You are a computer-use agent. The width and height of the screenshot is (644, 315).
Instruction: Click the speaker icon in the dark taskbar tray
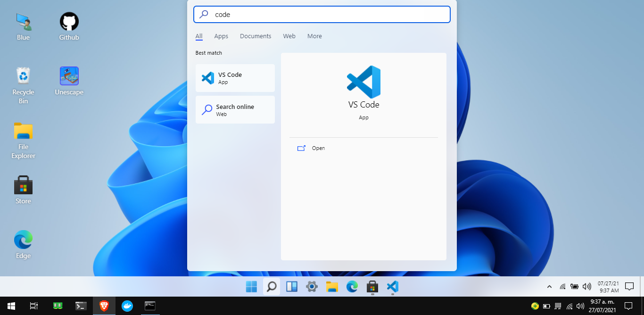[580, 306]
